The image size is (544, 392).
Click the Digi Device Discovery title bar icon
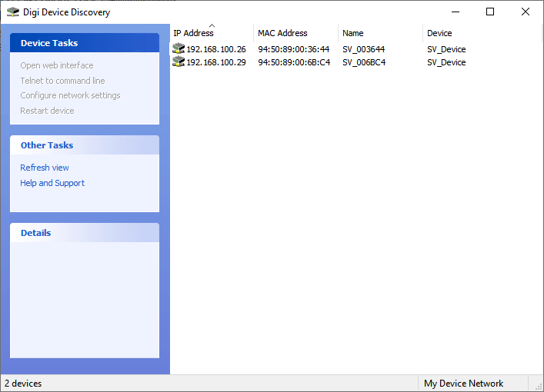click(12, 12)
